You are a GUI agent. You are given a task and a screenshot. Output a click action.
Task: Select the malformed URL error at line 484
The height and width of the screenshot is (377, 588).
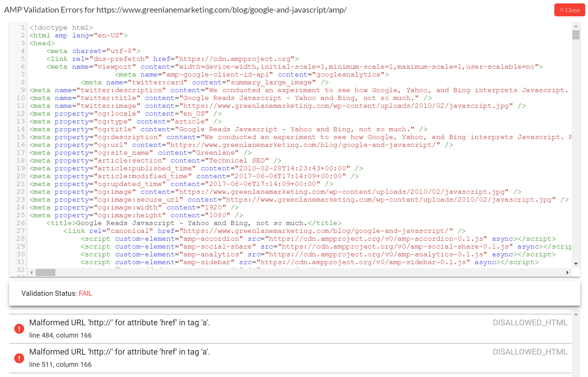pos(291,329)
